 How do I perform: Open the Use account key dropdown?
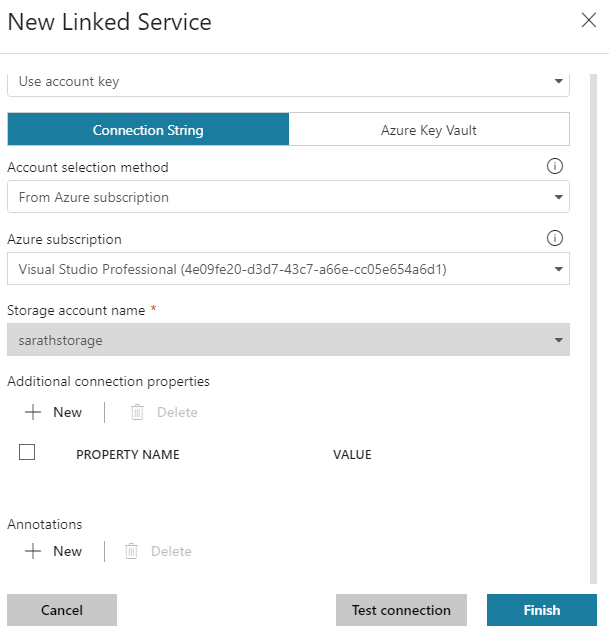(x=288, y=82)
